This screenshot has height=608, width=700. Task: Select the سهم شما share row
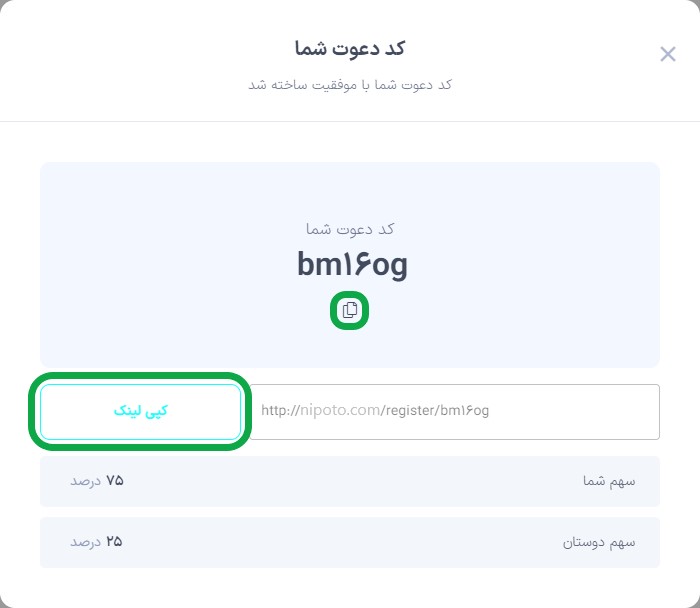coord(350,481)
